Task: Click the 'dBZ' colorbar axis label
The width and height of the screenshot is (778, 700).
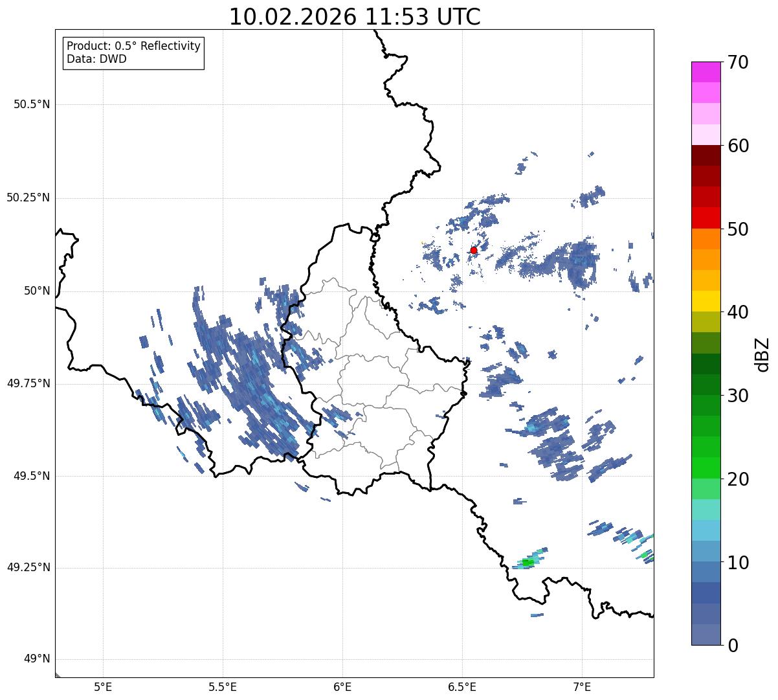Action: [x=762, y=354]
